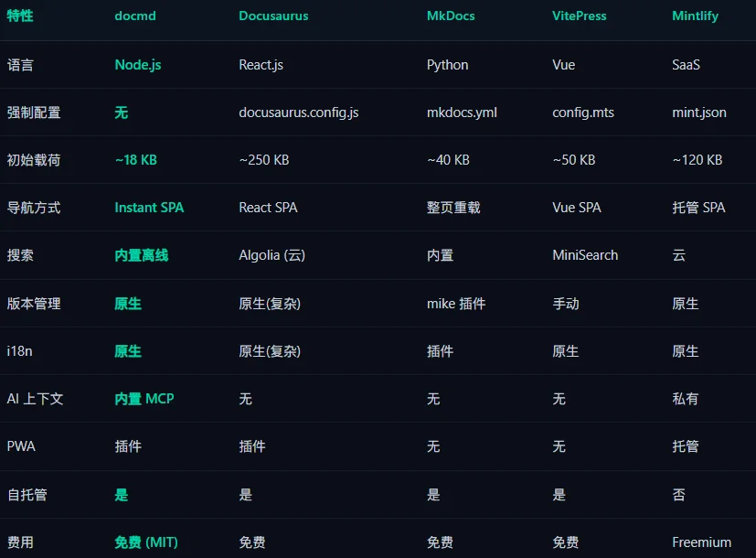This screenshot has width=756, height=558.
Task: Select the mint.json cell
Action: (x=699, y=113)
